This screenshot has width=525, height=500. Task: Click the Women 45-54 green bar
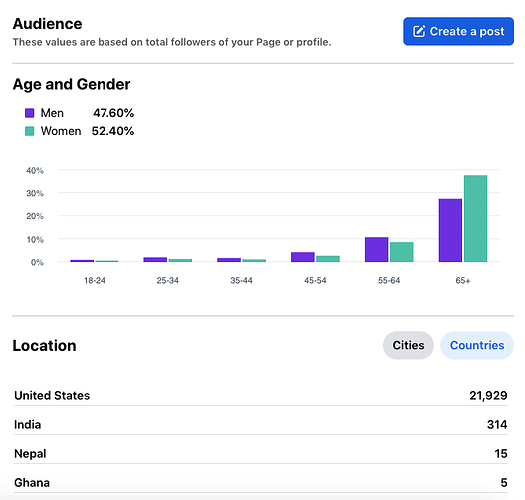click(328, 259)
